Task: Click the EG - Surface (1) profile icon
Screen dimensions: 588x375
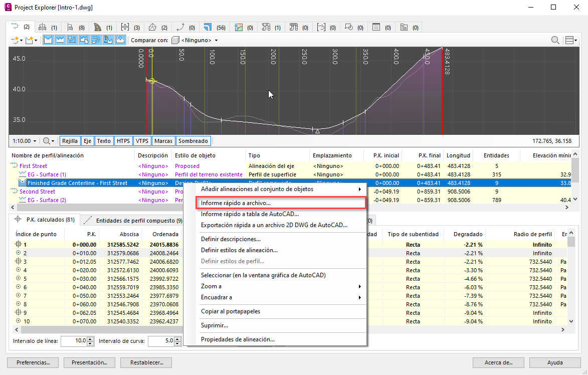Action: coord(23,174)
